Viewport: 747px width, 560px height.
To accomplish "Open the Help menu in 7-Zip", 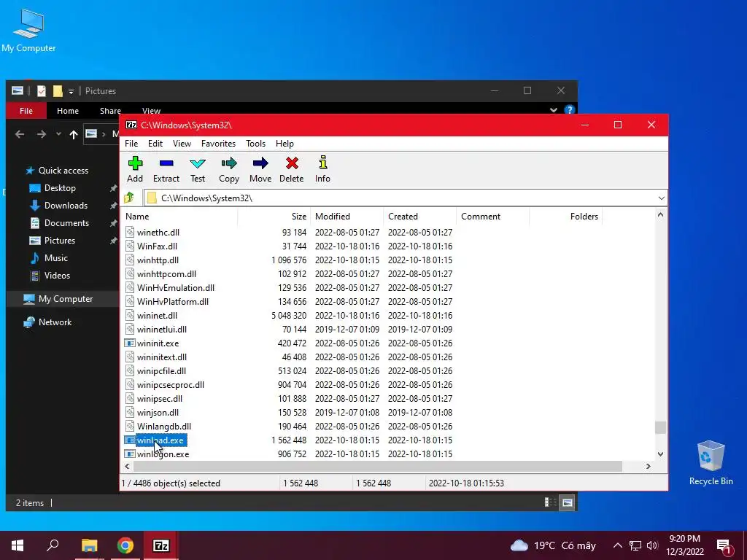I will (x=285, y=144).
